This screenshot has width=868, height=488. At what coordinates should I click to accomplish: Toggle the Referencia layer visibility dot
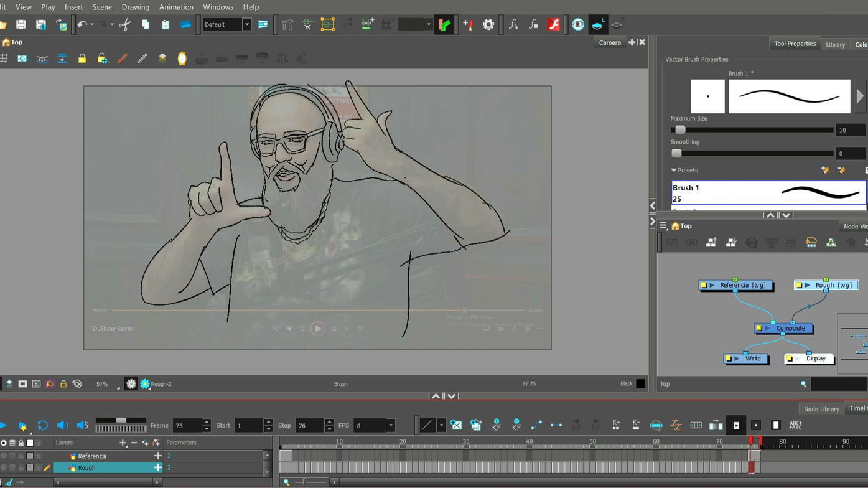tap(4, 456)
